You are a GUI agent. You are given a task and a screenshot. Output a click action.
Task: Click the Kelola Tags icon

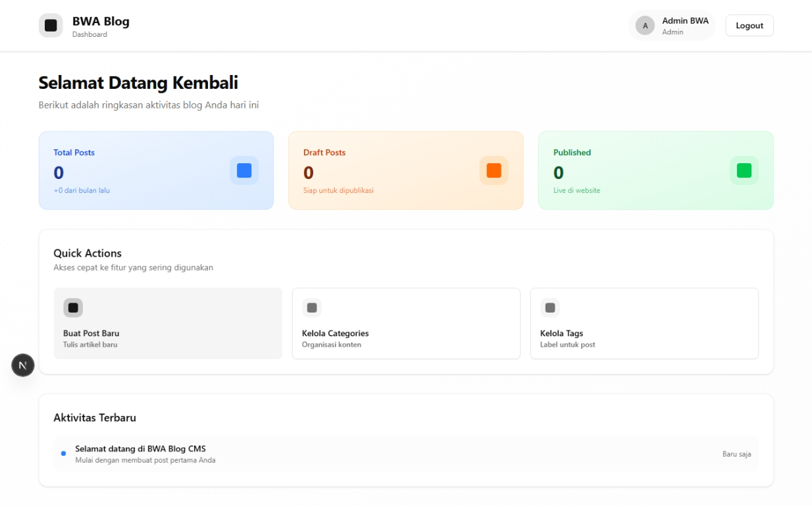[550, 307]
